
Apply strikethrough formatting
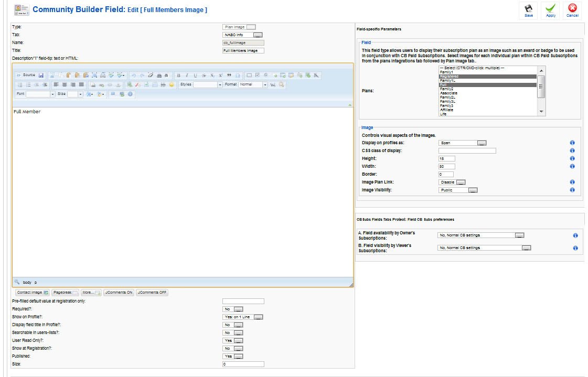204,76
